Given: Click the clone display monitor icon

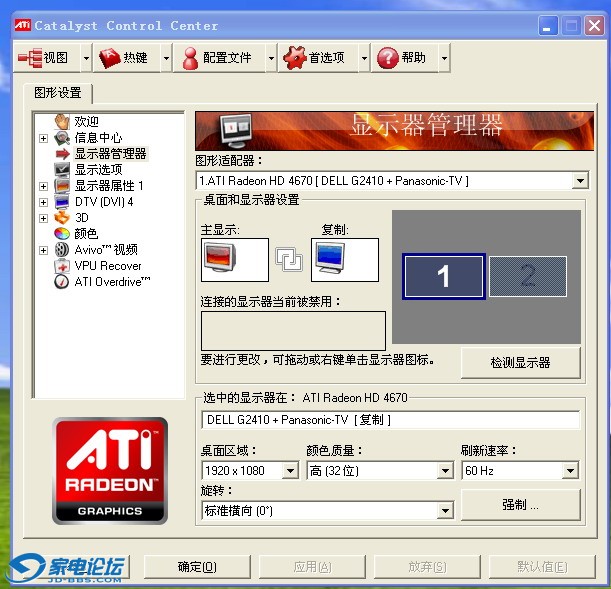Looking at the screenshot, I should pyautogui.click(x=344, y=260).
